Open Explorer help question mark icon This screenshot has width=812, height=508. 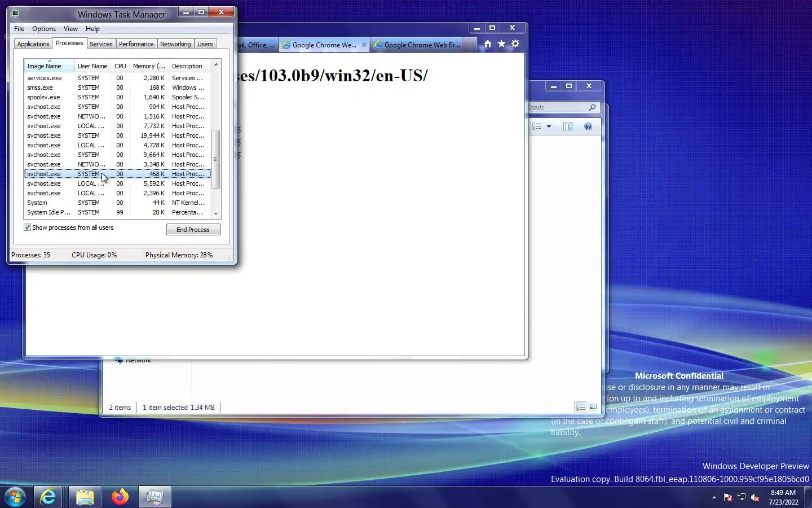coord(588,126)
